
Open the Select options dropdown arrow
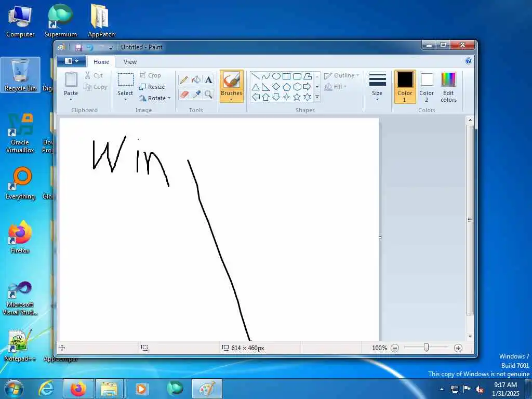click(x=125, y=100)
